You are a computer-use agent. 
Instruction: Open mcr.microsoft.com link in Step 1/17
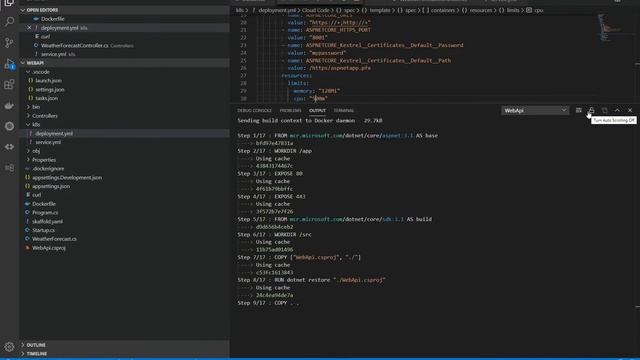pos(317,136)
